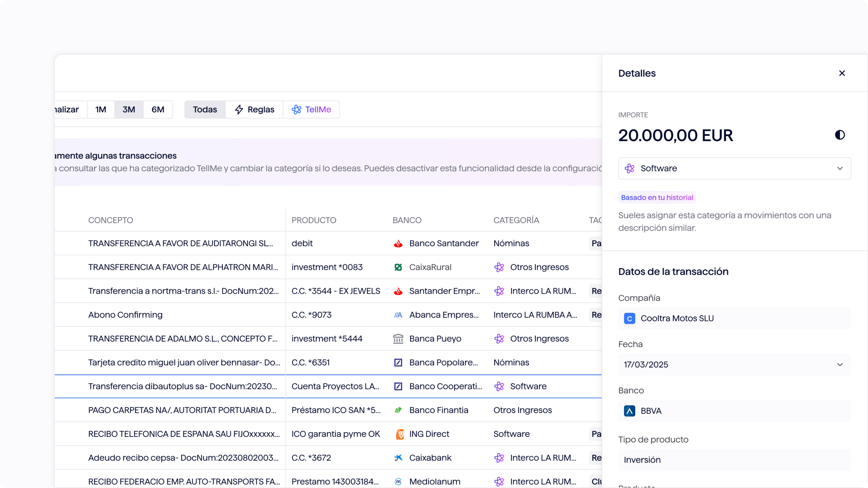Click the Basado en tu historial badge
Viewport: 868px width, 488px height.
(657, 197)
